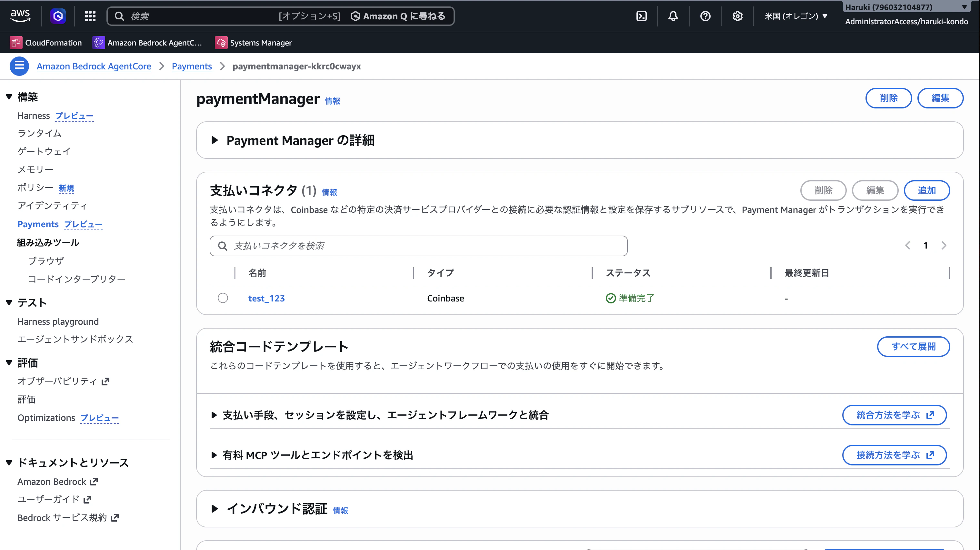Image resolution: width=980 pixels, height=550 pixels.
Task: Open Harness playground in side navigation
Action: coord(58,321)
